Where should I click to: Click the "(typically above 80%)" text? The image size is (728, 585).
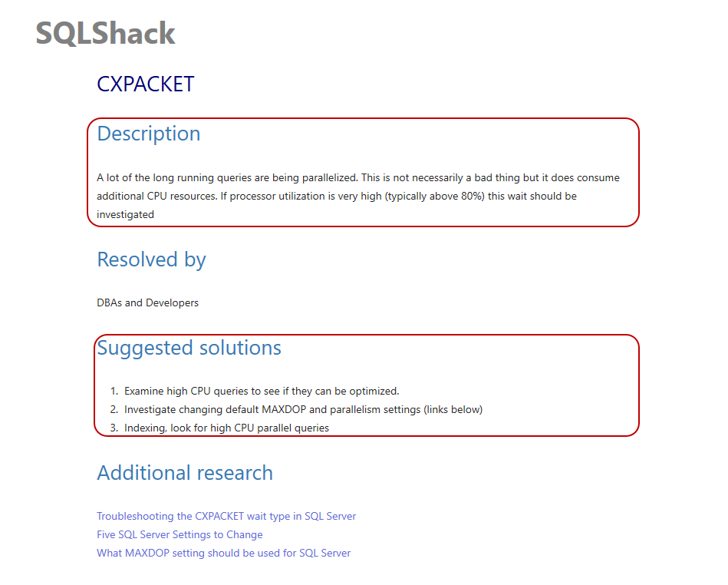(433, 197)
